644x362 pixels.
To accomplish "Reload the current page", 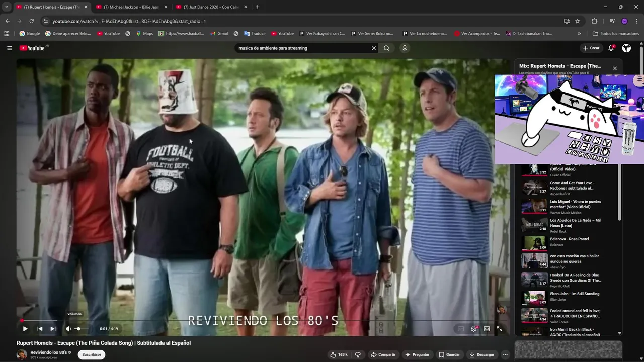I will [x=31, y=21].
